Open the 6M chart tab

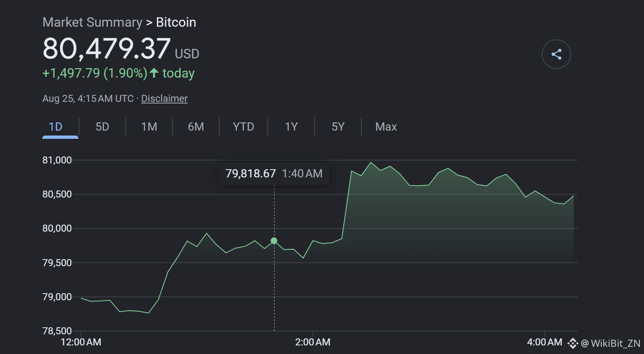point(196,127)
